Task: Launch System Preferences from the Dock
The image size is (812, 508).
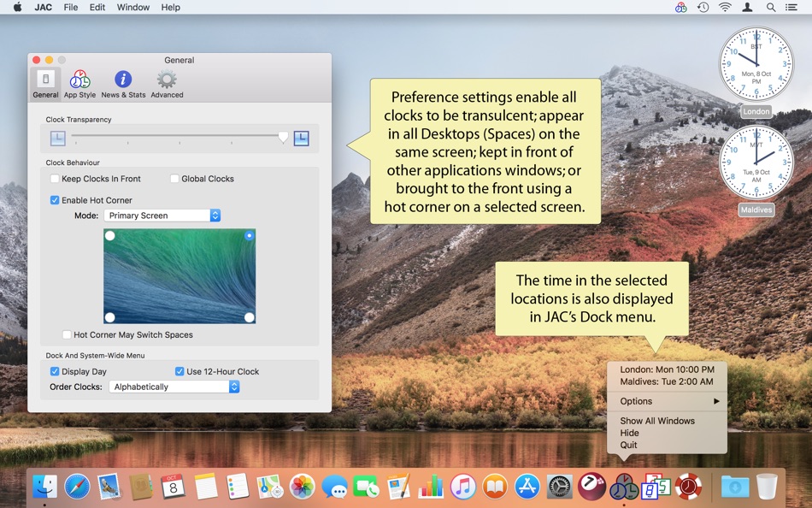Action: point(559,487)
